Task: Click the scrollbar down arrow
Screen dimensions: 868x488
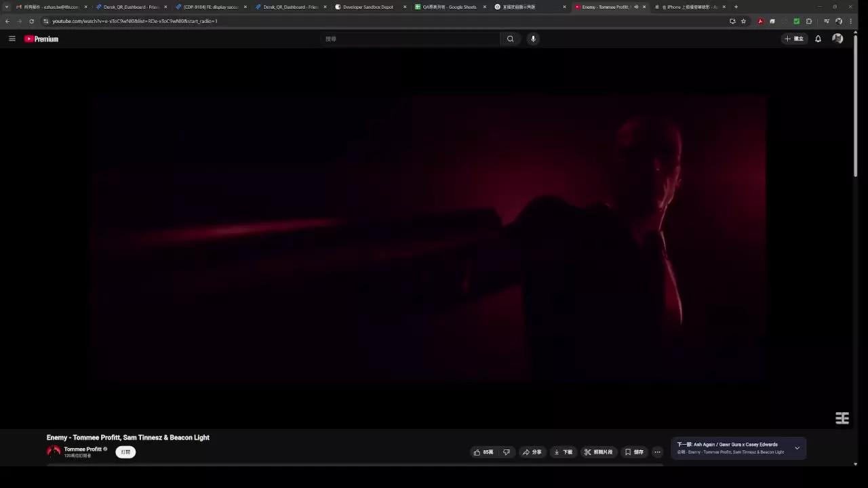Action: tap(855, 464)
